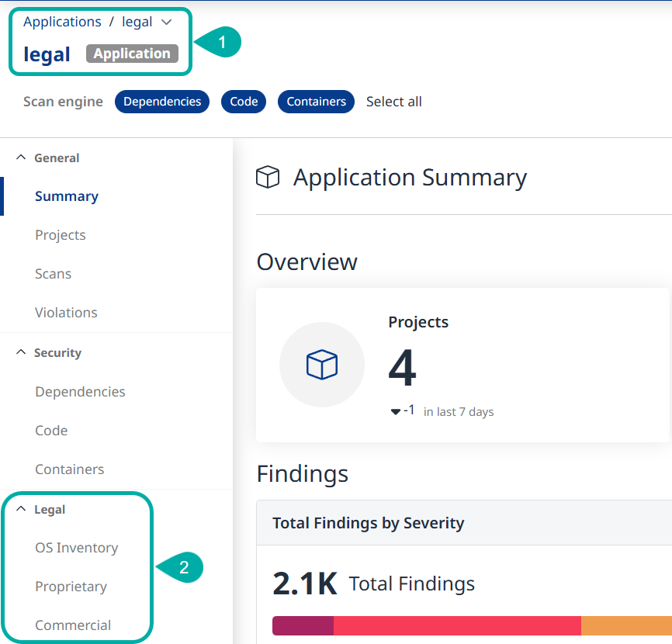Click the Application badge next to legal
672x644 pixels.
[x=132, y=54]
